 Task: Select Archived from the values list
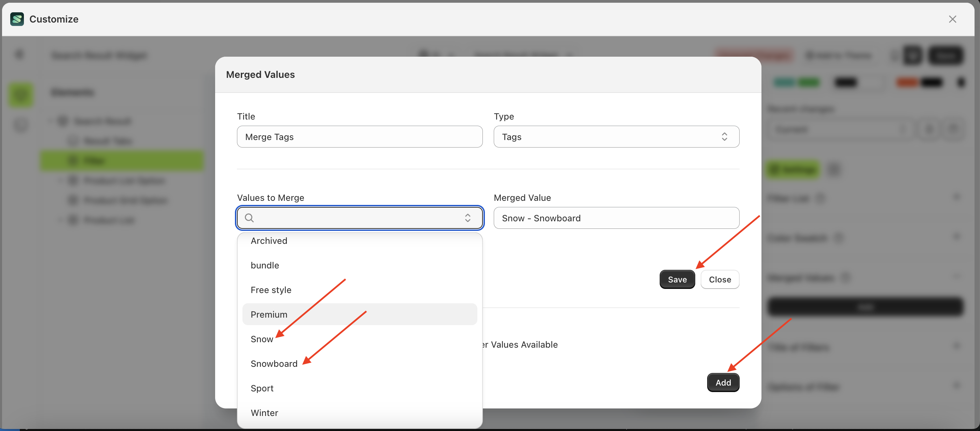click(269, 241)
